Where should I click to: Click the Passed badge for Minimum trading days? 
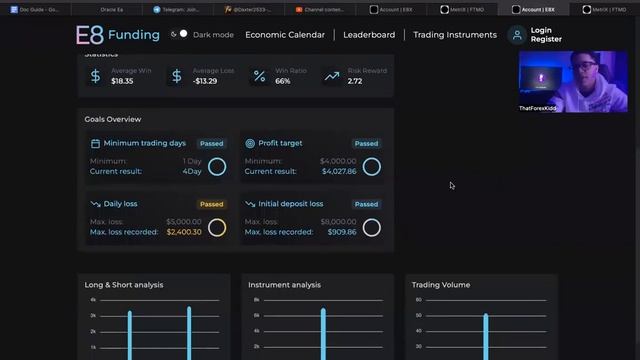pyautogui.click(x=211, y=144)
